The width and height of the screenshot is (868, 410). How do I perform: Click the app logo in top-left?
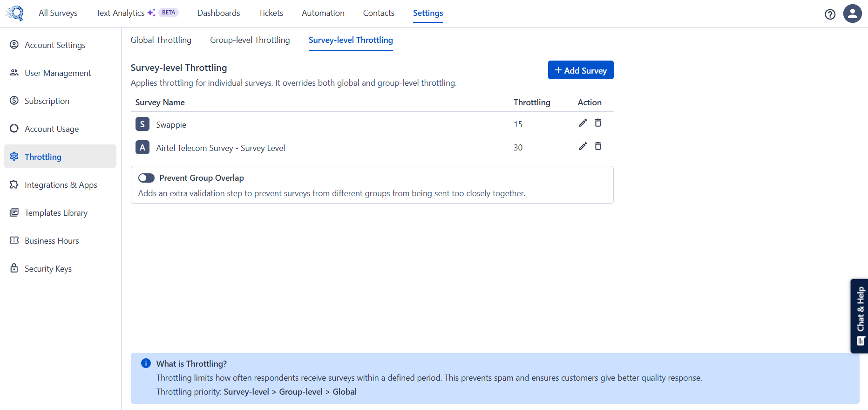pyautogui.click(x=15, y=13)
